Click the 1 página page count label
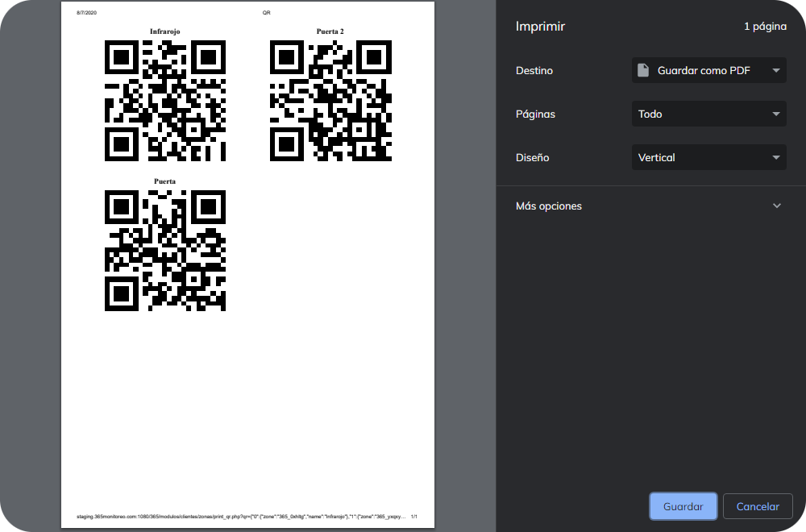This screenshot has height=532, width=806. (766, 26)
